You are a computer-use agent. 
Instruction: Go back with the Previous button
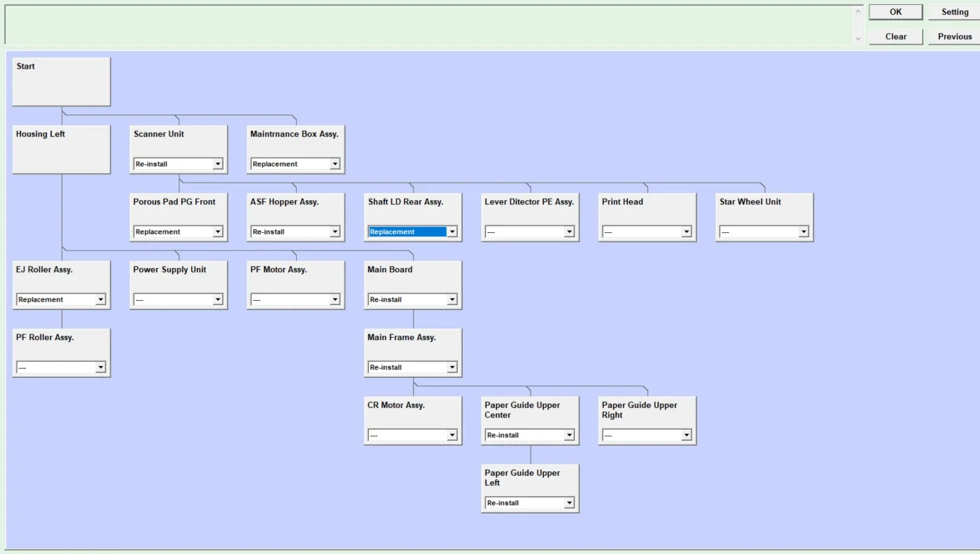(x=954, y=36)
